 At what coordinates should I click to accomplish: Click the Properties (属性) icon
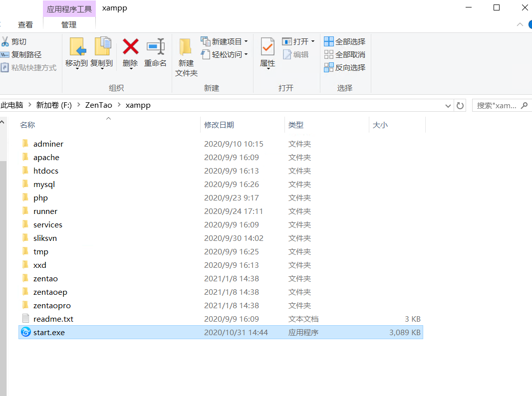[267, 47]
